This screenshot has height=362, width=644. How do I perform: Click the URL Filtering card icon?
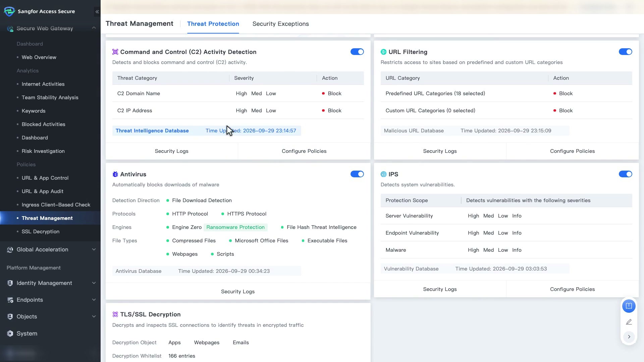[x=383, y=52]
